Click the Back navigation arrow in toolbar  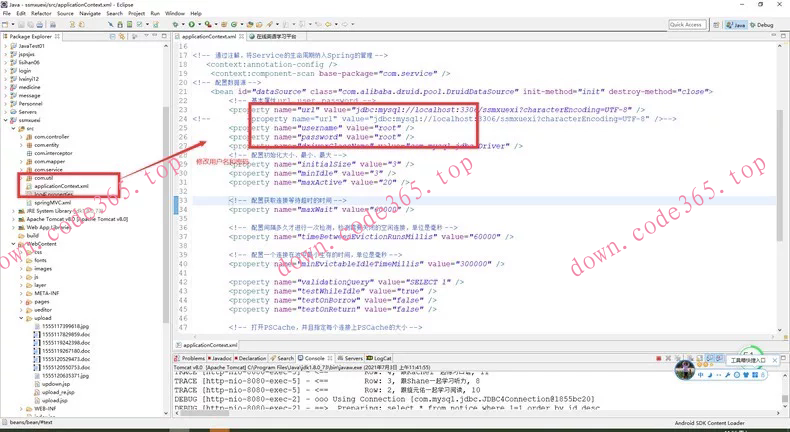point(327,24)
